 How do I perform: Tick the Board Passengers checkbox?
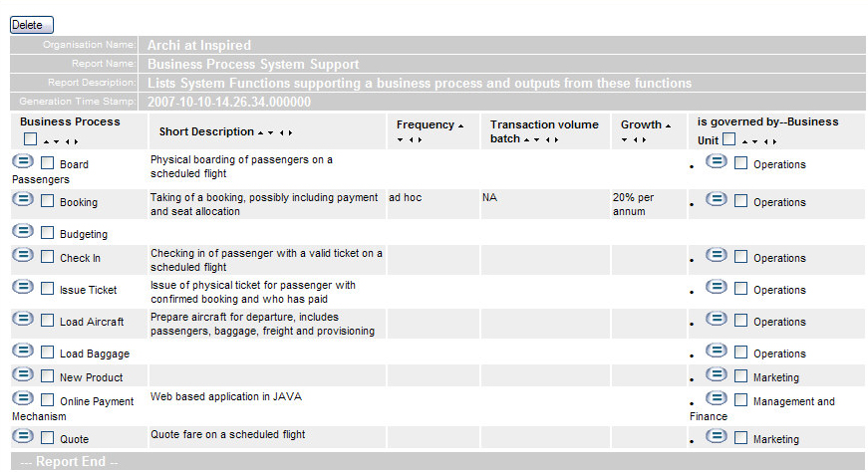pyautogui.click(x=48, y=164)
